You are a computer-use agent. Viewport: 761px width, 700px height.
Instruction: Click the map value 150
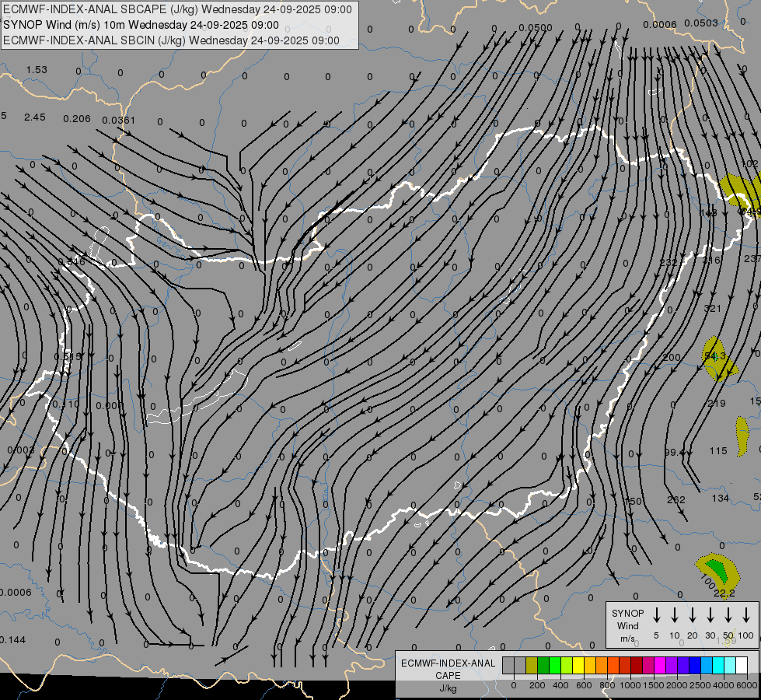coord(634,501)
